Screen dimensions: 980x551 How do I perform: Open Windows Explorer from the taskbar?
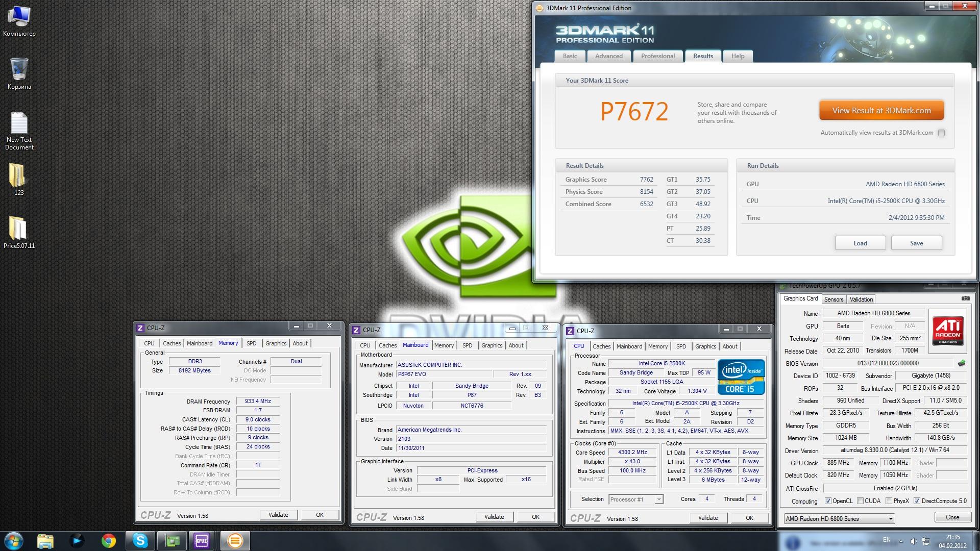coord(45,541)
